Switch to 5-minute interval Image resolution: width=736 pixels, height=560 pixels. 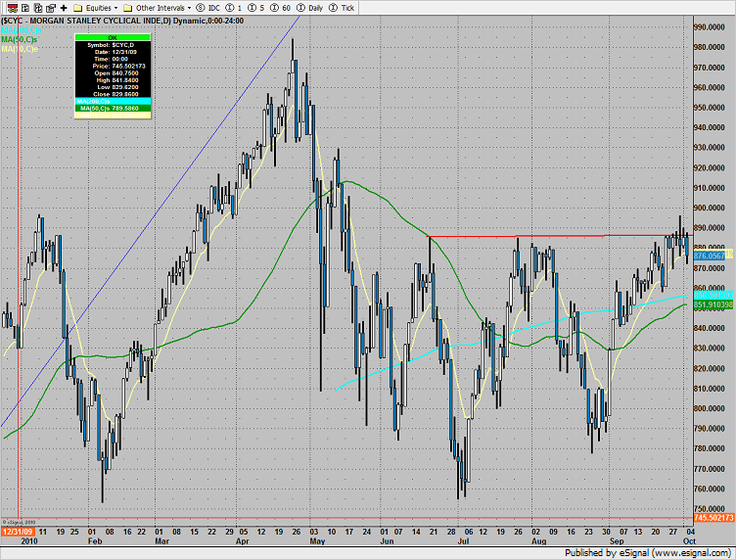[256, 8]
